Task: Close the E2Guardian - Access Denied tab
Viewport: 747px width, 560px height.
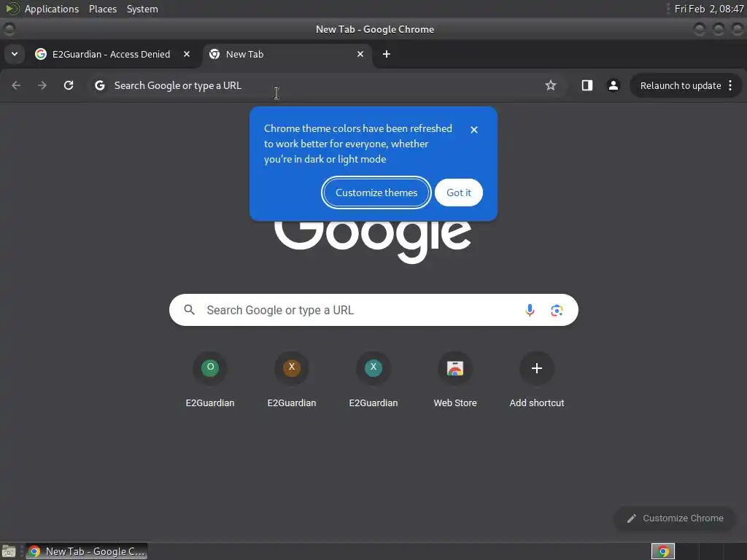Action: [187, 54]
